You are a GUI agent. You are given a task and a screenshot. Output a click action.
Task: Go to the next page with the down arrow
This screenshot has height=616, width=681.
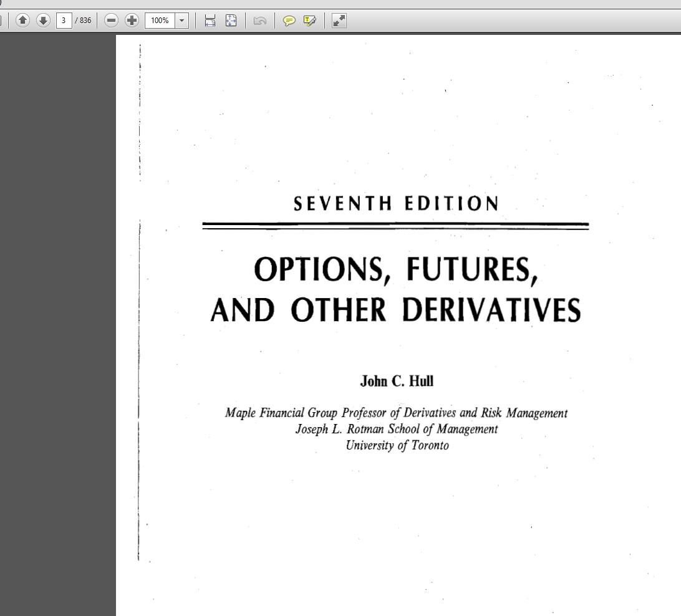pos(43,21)
